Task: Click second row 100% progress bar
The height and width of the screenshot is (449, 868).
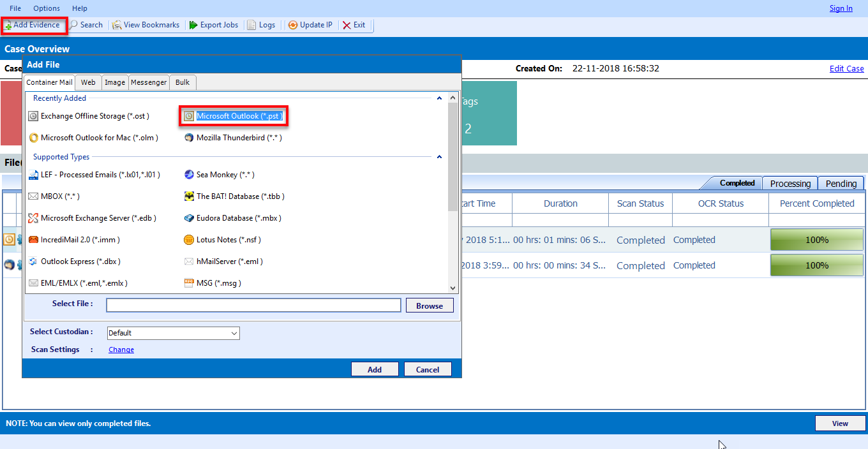Action: [x=817, y=265]
